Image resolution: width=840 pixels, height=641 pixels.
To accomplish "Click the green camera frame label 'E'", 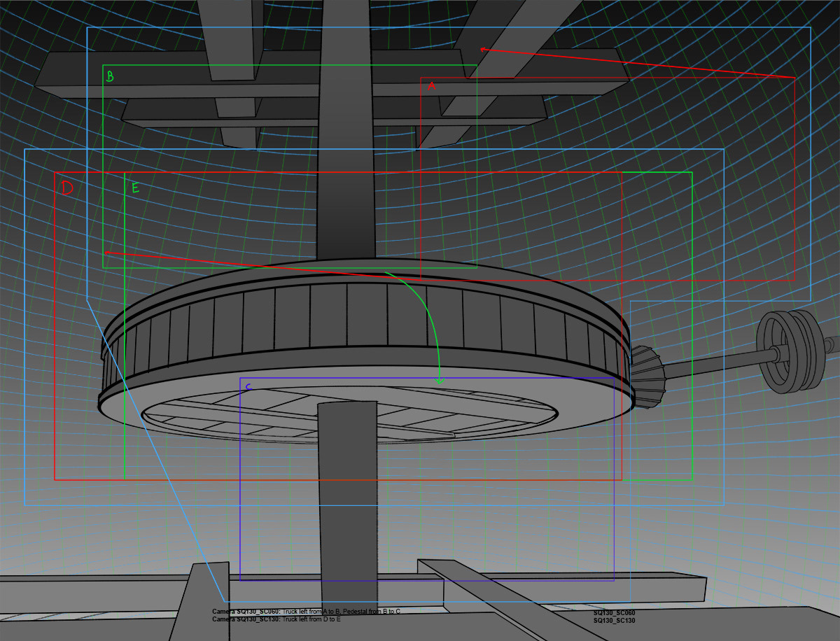I will tap(136, 188).
